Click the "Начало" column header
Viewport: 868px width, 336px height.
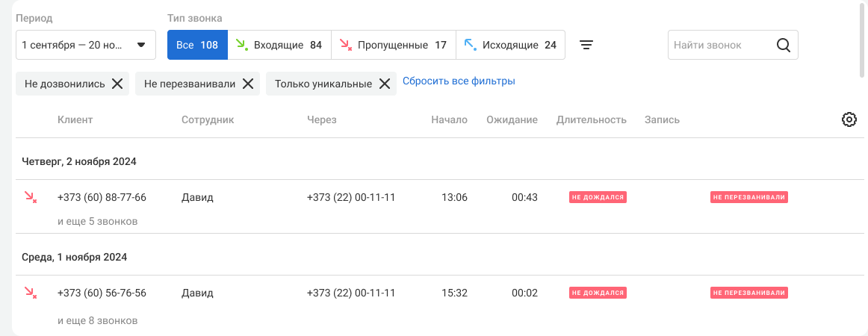coord(449,119)
